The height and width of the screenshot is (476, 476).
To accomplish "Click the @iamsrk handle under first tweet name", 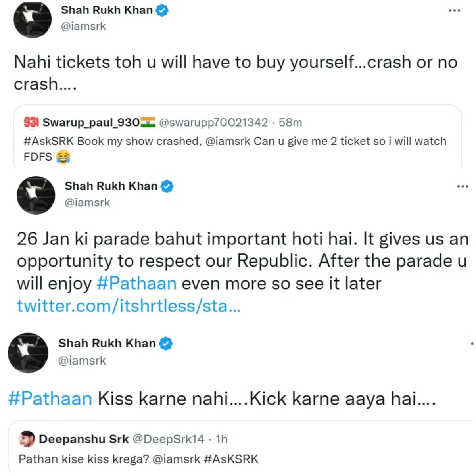I will pos(83,27).
